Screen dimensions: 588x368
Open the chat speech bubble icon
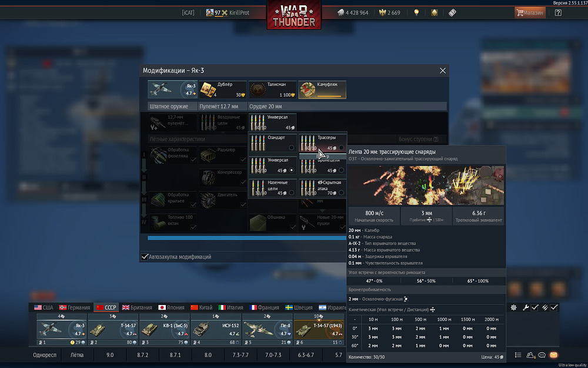[x=542, y=355]
